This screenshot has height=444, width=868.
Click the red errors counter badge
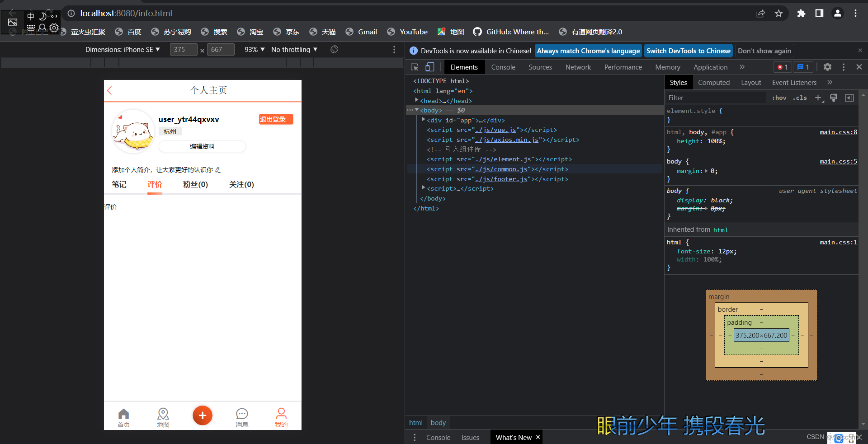click(x=783, y=67)
